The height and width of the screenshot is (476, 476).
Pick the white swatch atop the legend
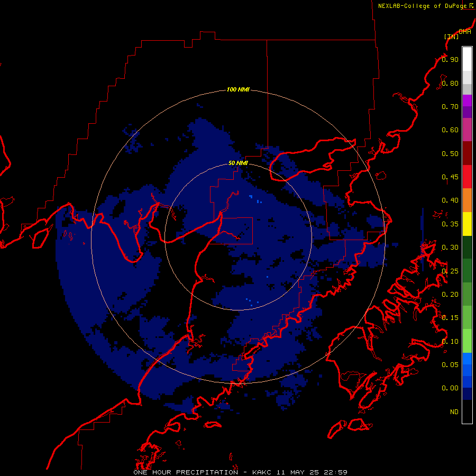[x=467, y=59]
